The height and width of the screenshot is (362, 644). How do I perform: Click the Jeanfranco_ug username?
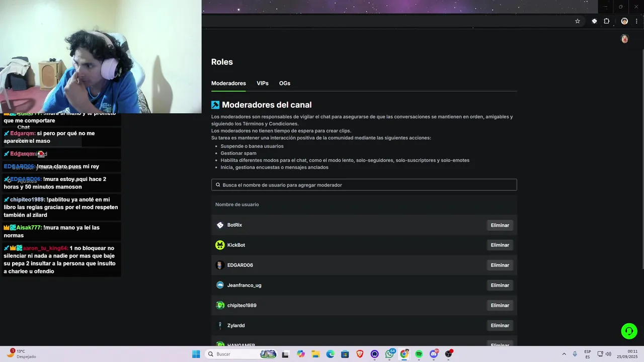tap(244, 285)
